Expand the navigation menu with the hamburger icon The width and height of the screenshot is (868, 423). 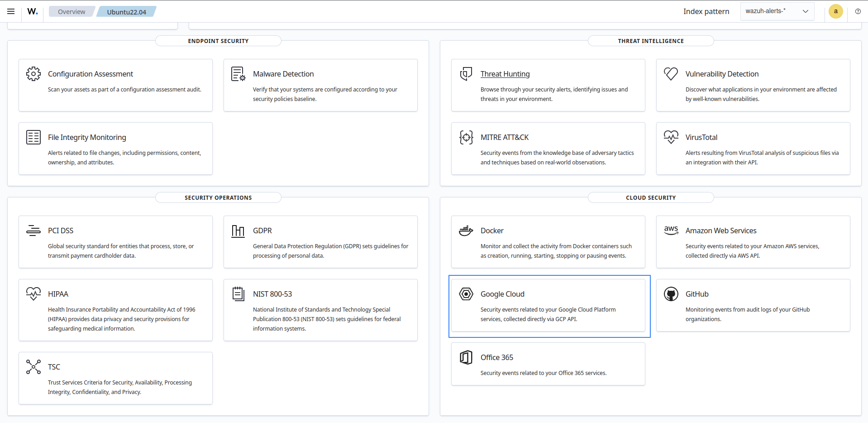(x=10, y=11)
